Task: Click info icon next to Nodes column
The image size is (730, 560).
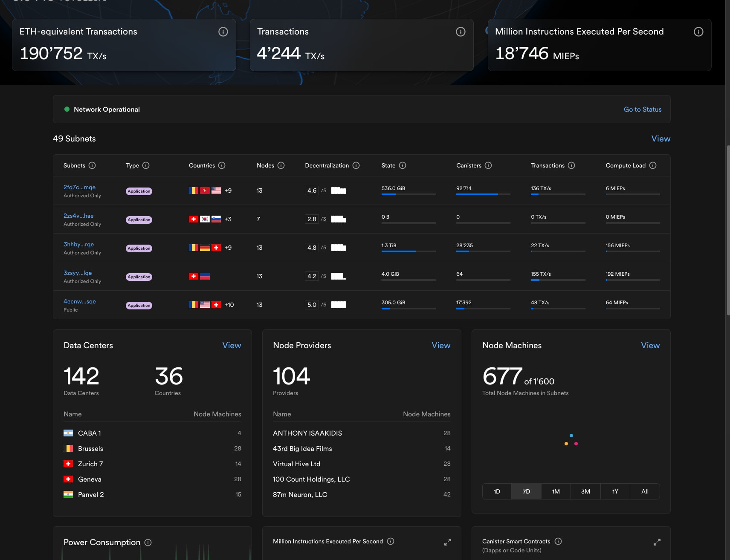Action: 281,165
